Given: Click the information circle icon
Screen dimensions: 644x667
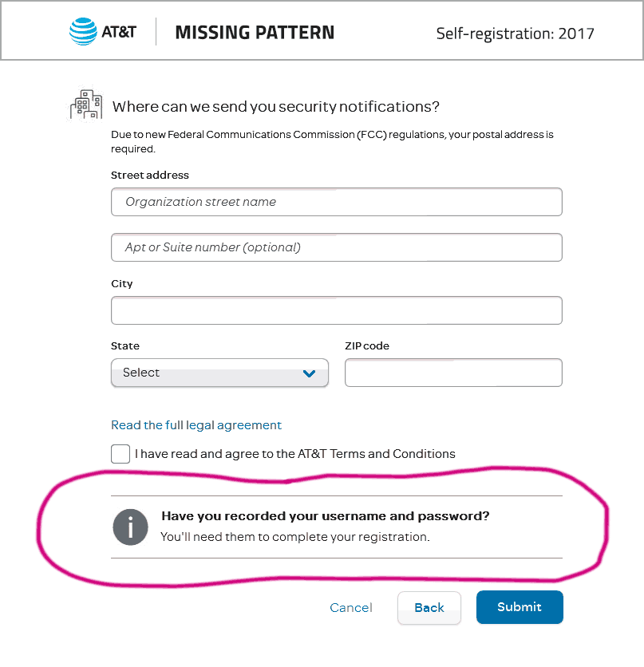Looking at the screenshot, I should pyautogui.click(x=130, y=527).
